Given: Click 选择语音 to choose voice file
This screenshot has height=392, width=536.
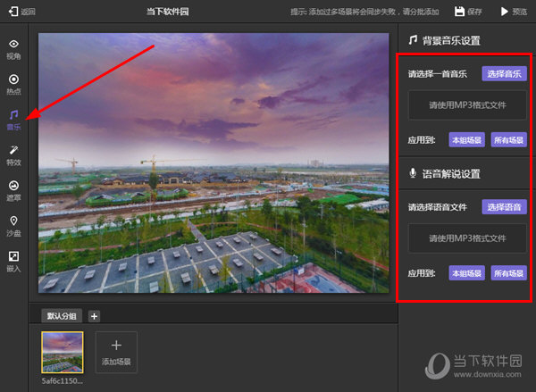Looking at the screenshot, I should [504, 207].
